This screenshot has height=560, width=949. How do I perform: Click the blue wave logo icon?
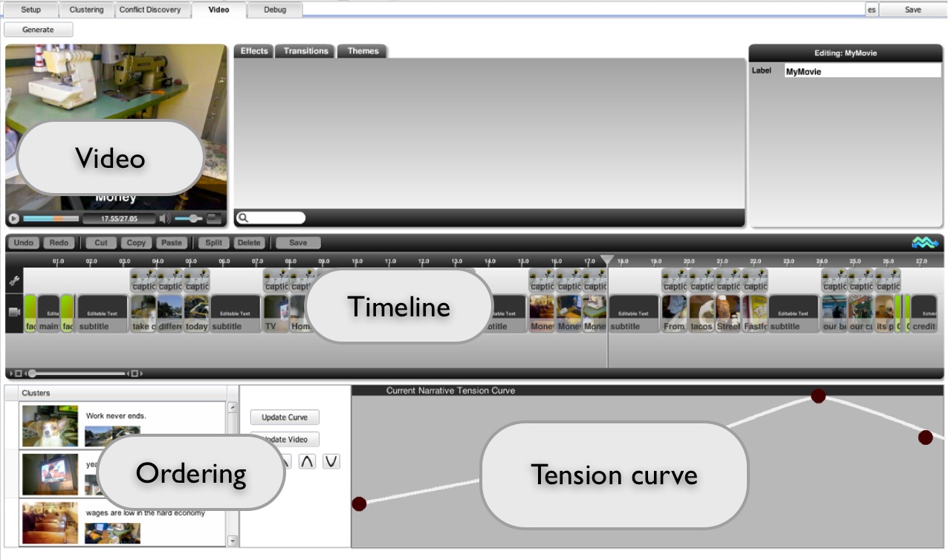[924, 243]
